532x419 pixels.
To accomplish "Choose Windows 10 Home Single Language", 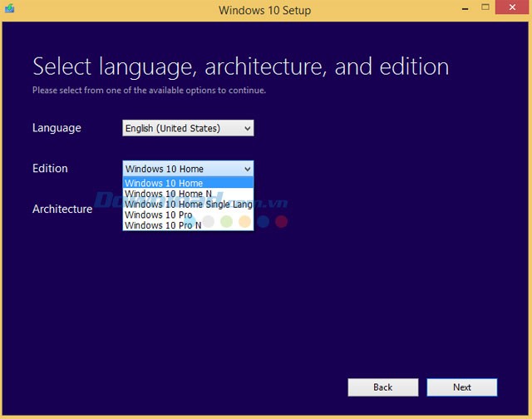I will (x=188, y=204).
